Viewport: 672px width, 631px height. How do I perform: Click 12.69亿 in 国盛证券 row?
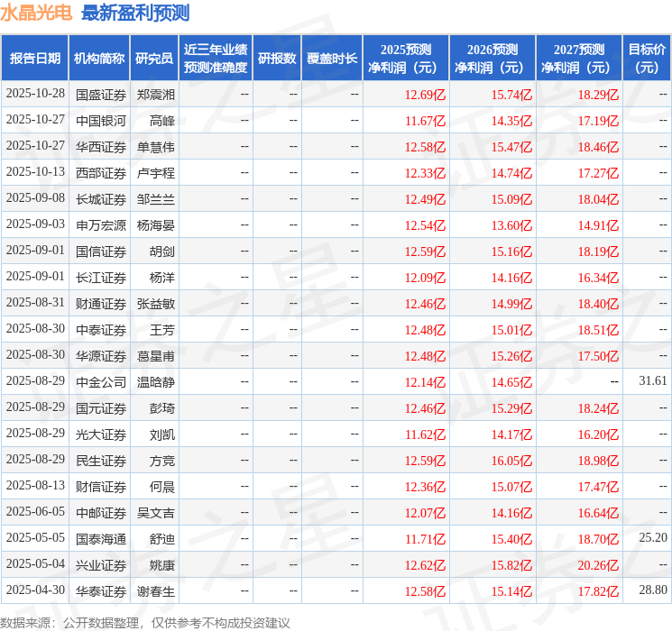tap(425, 95)
